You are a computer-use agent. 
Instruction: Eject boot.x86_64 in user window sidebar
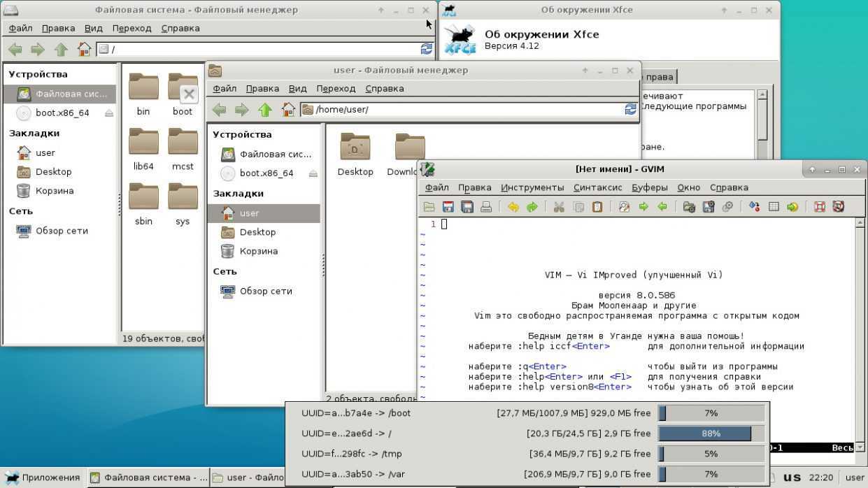pyautogui.click(x=313, y=173)
